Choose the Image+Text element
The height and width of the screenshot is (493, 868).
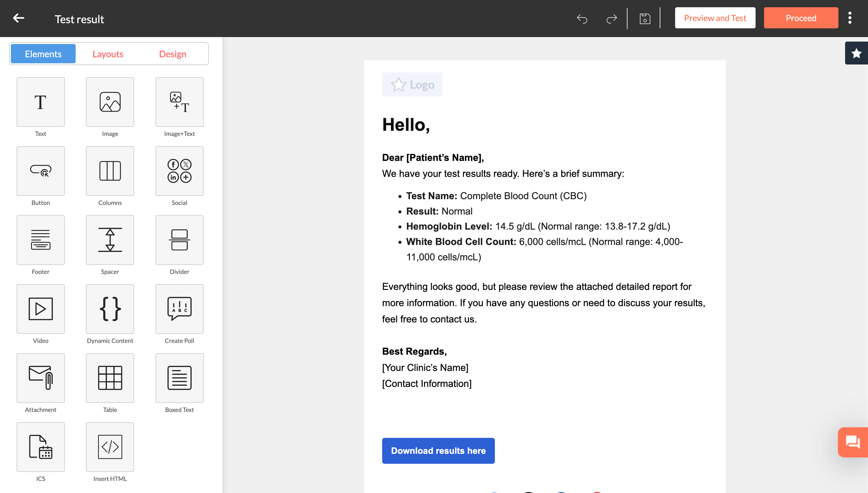point(179,102)
